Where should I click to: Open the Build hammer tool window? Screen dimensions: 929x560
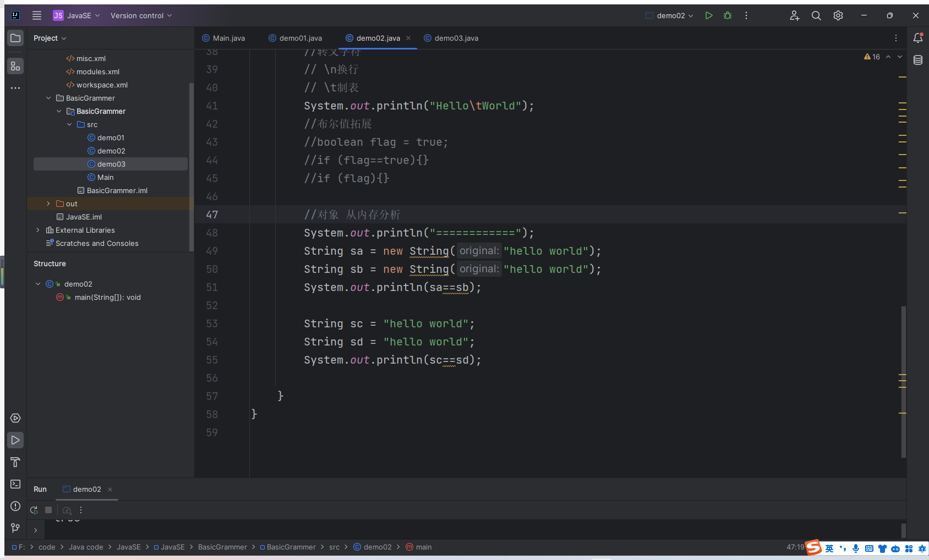pos(15,462)
